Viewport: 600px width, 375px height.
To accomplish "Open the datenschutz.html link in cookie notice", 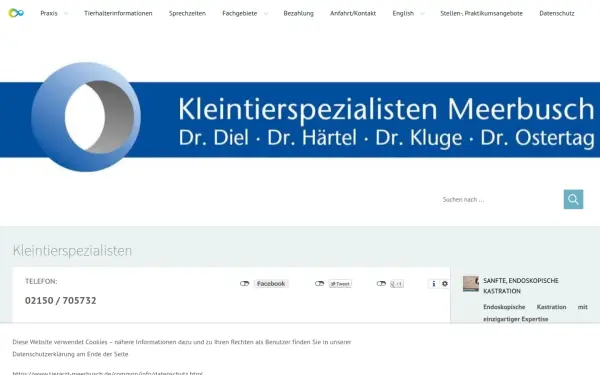I will 108,373.
